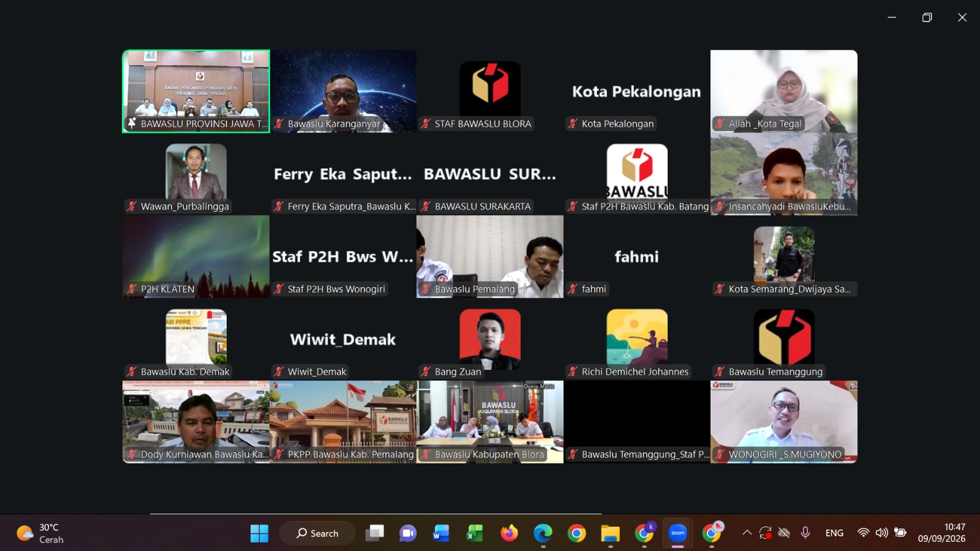980x551 pixels.
Task: Select Insancahyadi BawasluKebu video tile
Action: (784, 174)
